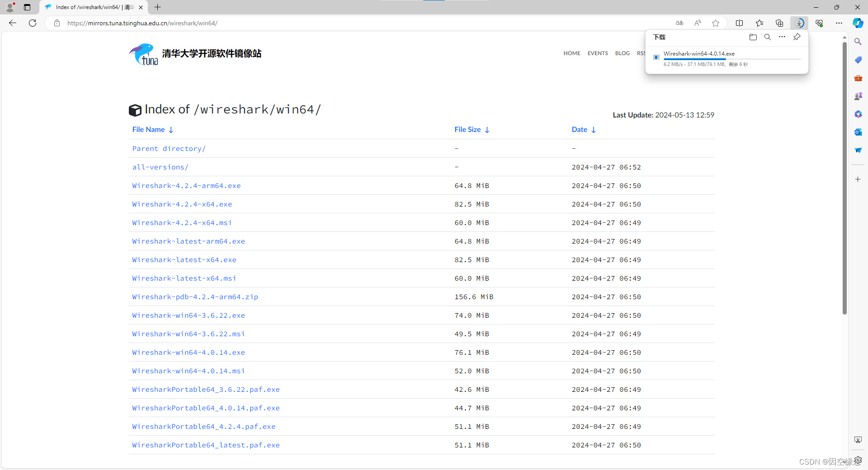View site information lock icon

57,23
